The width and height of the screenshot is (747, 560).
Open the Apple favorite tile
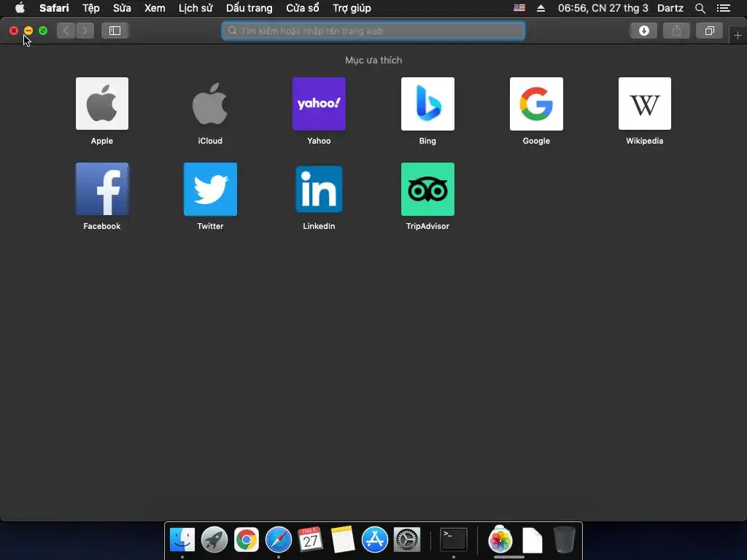coord(102,104)
